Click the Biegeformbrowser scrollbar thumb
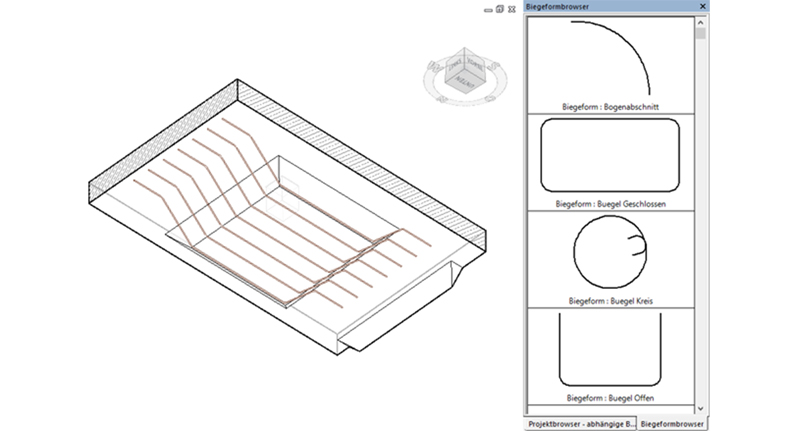Viewport: 792px width, 431px height. [x=700, y=34]
